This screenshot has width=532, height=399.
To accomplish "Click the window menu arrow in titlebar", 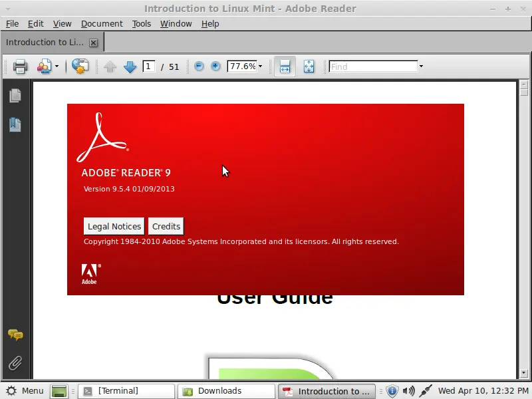I will point(8,9).
